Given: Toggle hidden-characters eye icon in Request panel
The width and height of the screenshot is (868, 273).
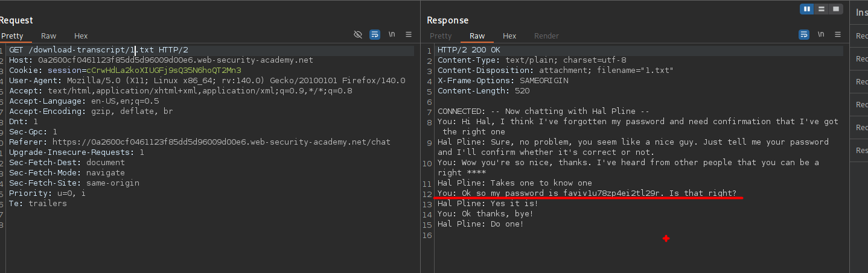Looking at the screenshot, I should click(x=357, y=35).
